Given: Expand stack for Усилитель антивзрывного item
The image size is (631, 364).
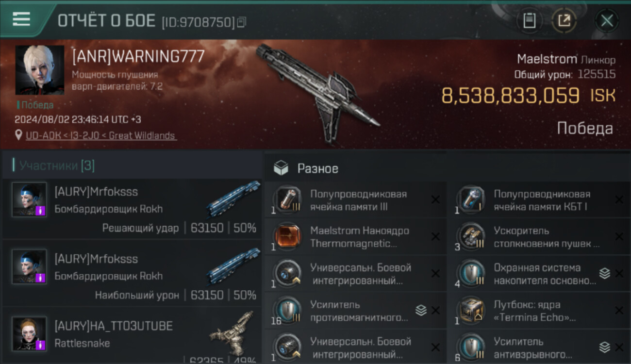Looking at the screenshot, I should [x=604, y=347].
